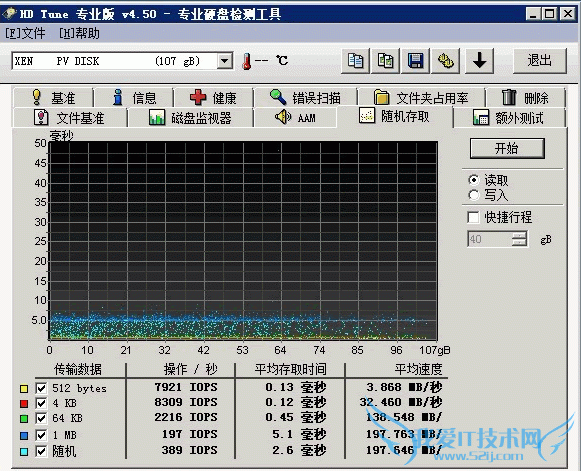Click the 389 IOPS value
581x471 pixels.
click(x=190, y=450)
